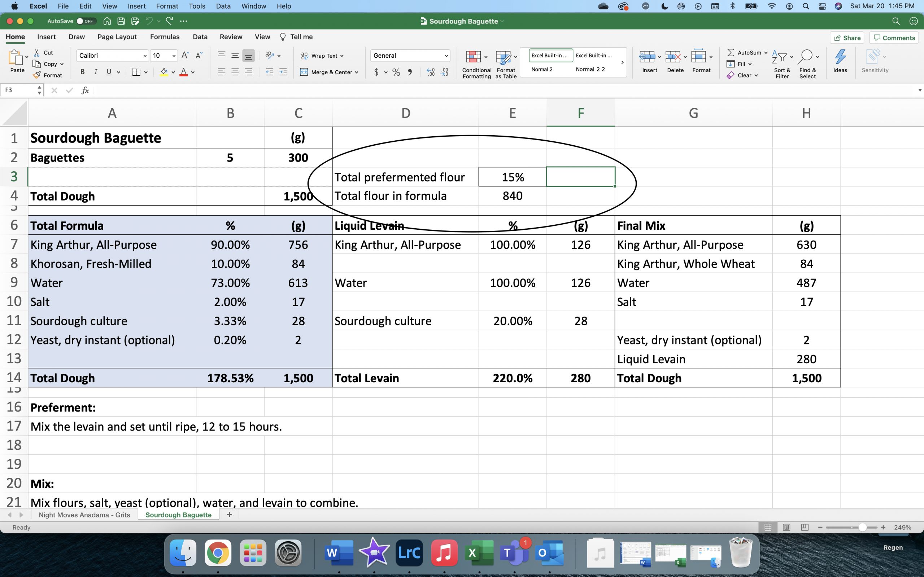
Task: Toggle bold formatting
Action: coord(82,72)
